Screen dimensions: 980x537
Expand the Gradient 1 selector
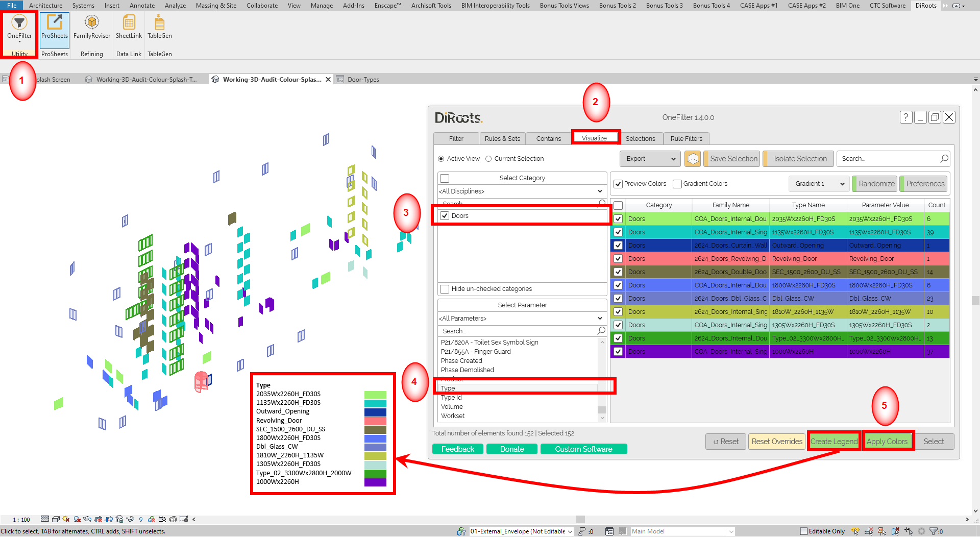click(819, 183)
